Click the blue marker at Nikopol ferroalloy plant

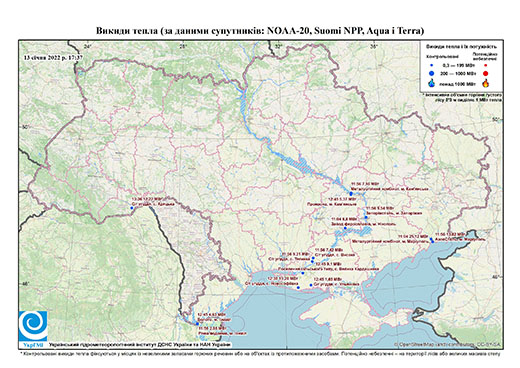pyautogui.click(x=345, y=228)
